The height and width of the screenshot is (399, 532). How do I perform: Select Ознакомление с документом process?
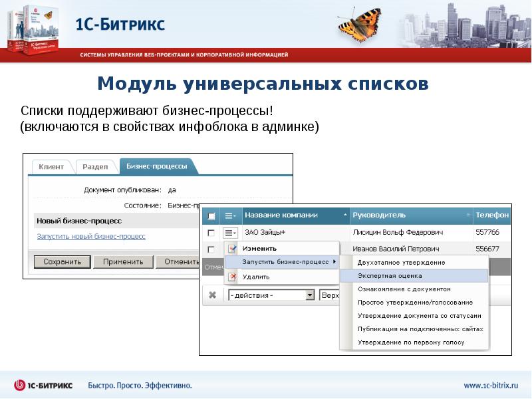click(414, 289)
